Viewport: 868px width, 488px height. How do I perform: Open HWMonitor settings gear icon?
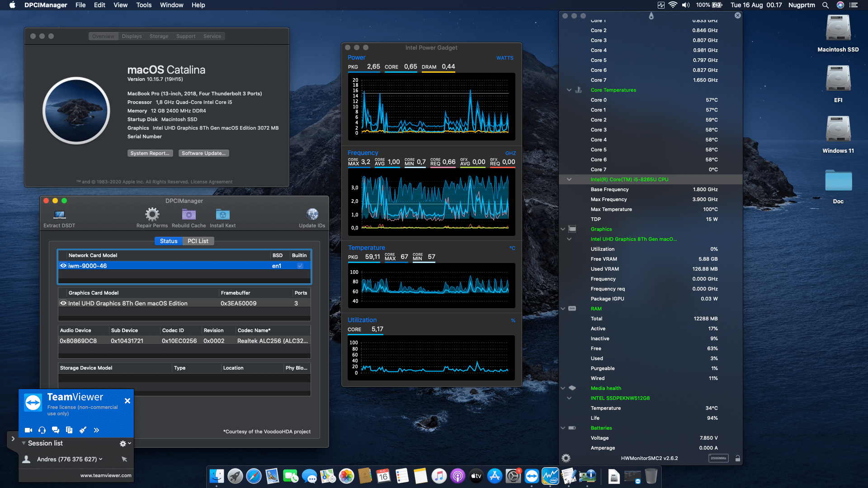[x=566, y=458]
